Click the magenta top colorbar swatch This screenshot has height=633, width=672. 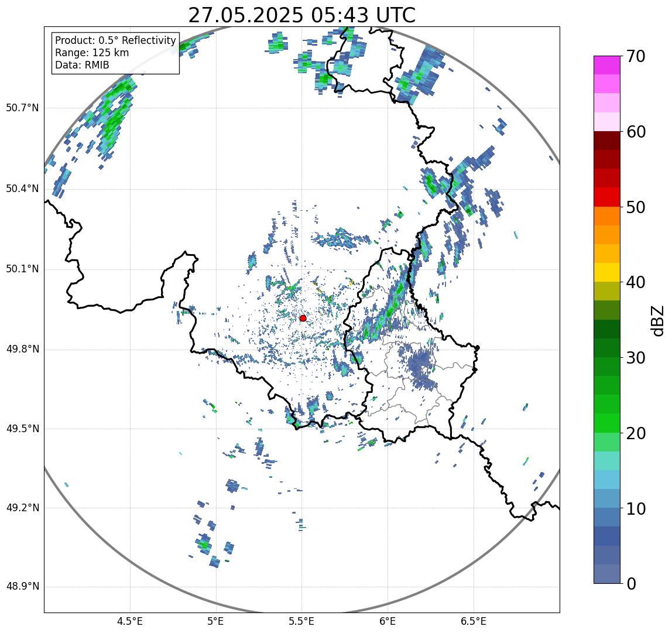(607, 65)
